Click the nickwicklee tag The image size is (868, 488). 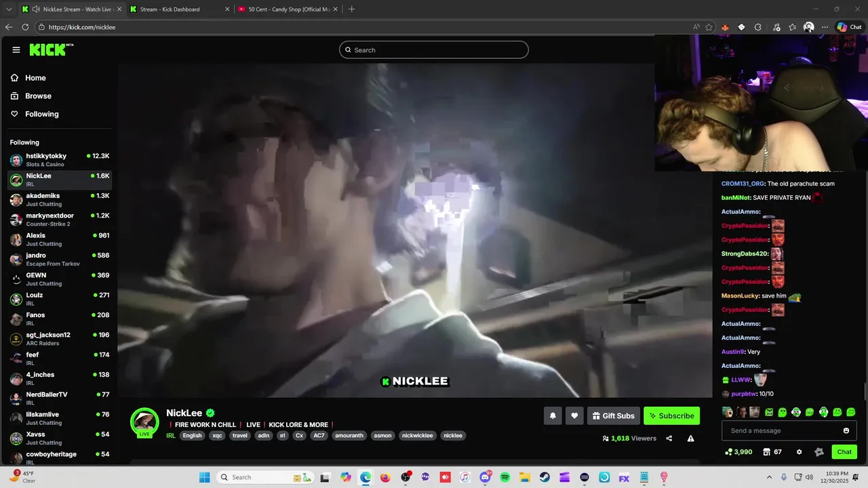417,436
